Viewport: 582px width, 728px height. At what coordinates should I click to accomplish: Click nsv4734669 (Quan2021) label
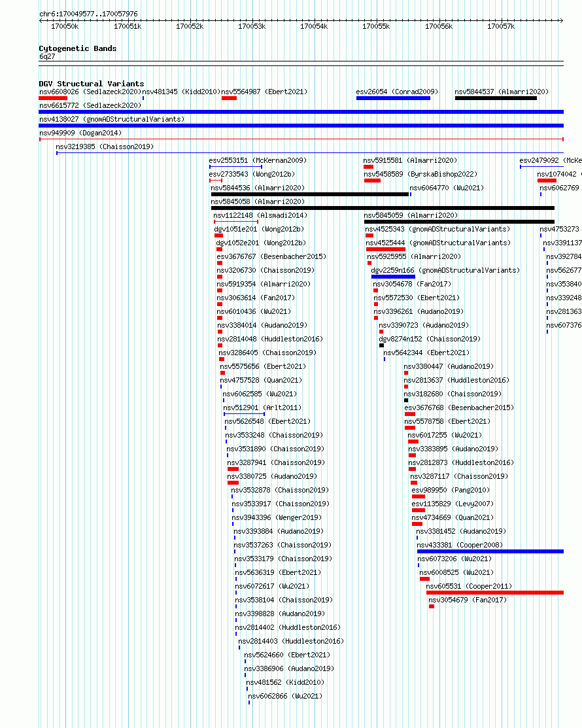(x=453, y=517)
